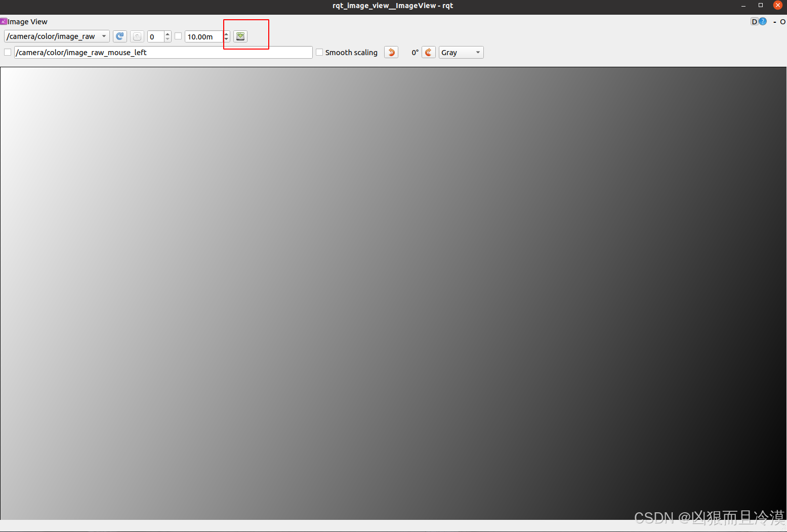Decrease the 10.00m range value
This screenshot has height=532, width=787.
click(226, 39)
